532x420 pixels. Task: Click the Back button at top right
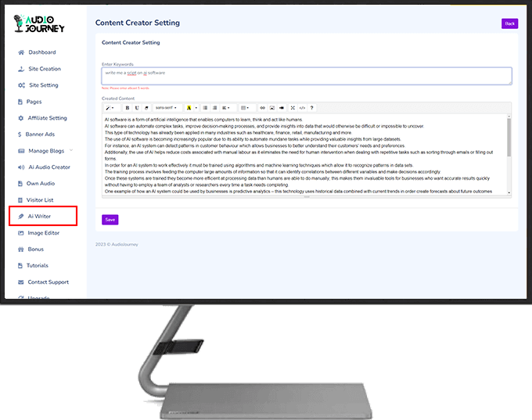tap(509, 23)
